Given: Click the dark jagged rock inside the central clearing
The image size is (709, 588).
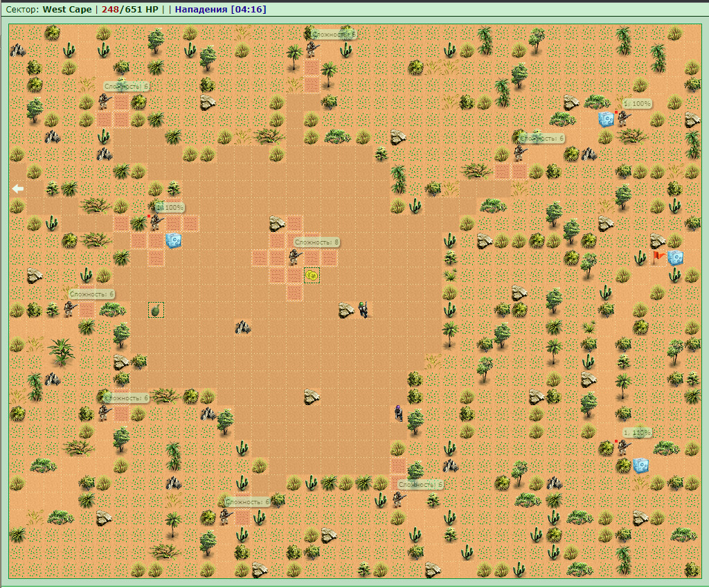Looking at the screenshot, I should (x=242, y=327).
